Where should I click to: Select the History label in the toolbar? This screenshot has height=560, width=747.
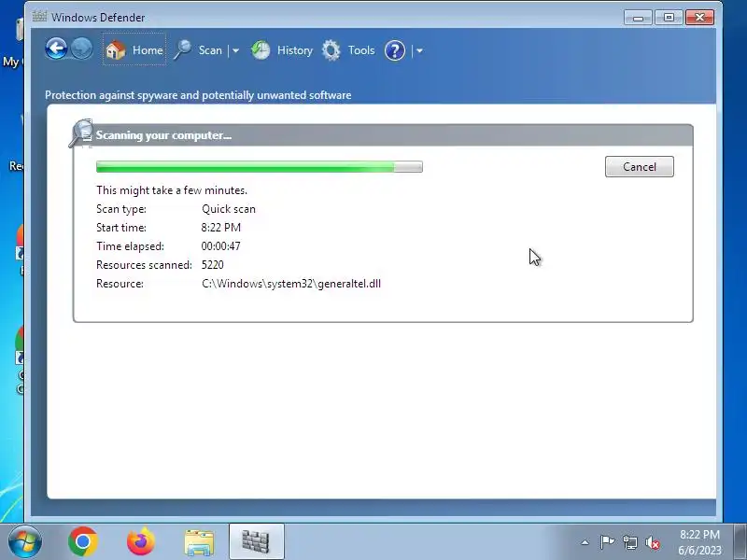295,50
